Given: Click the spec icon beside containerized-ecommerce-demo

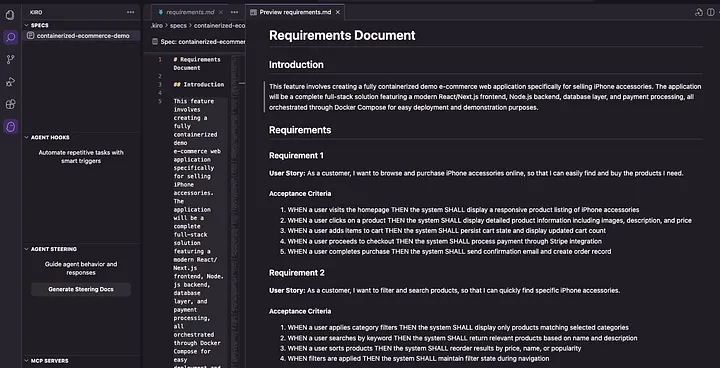Looking at the screenshot, I should [30, 36].
